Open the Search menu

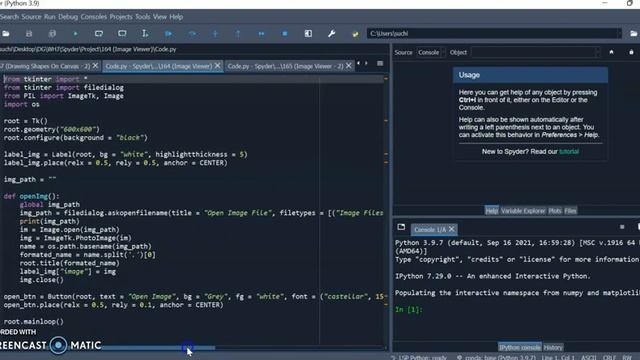[9, 17]
